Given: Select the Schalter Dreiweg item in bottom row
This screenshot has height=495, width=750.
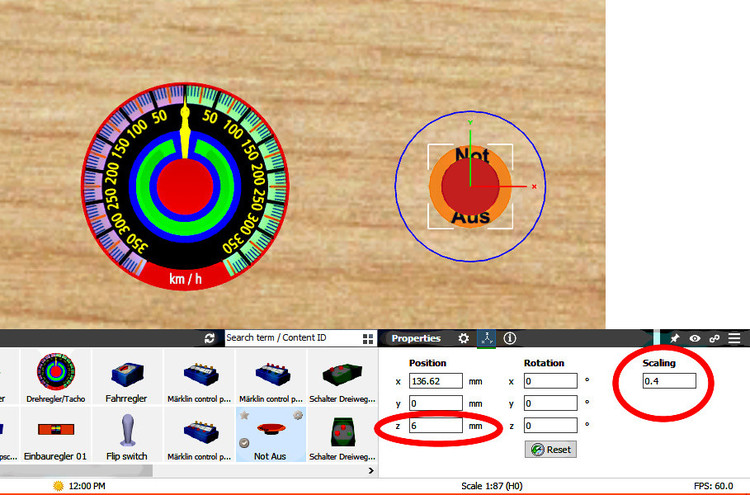Looking at the screenshot, I should coord(342,435).
